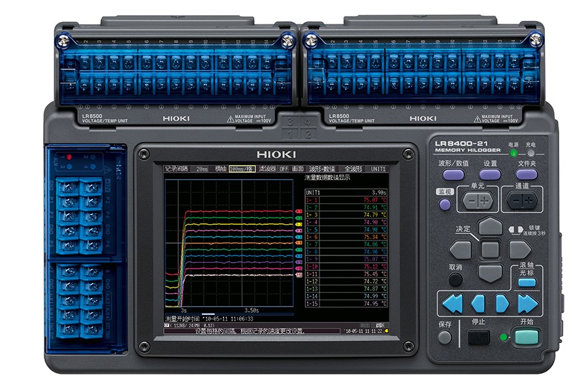
Task: Click the right arrow cursor key
Action: click(x=520, y=250)
